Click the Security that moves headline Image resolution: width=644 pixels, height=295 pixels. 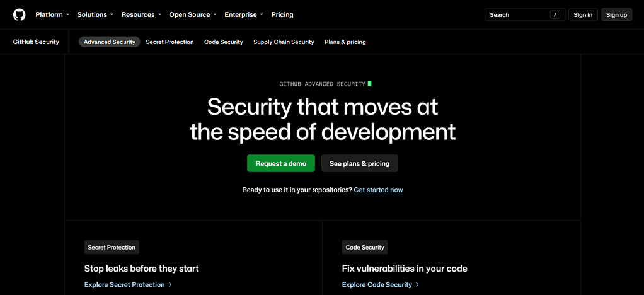[x=323, y=119]
